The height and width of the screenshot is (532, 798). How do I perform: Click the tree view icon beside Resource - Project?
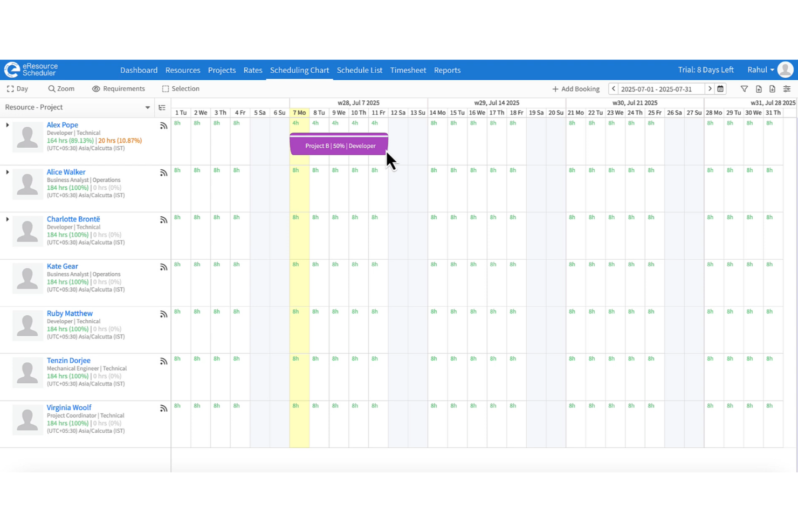tap(162, 107)
